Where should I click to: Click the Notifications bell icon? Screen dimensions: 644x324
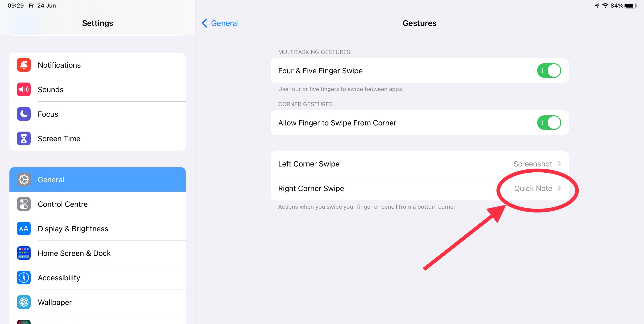click(24, 65)
